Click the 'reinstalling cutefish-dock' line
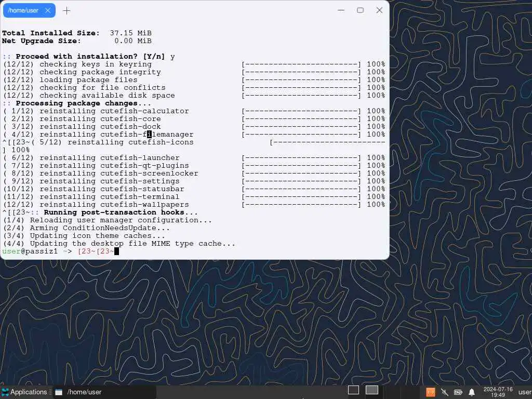This screenshot has width=532, height=399. [194, 127]
